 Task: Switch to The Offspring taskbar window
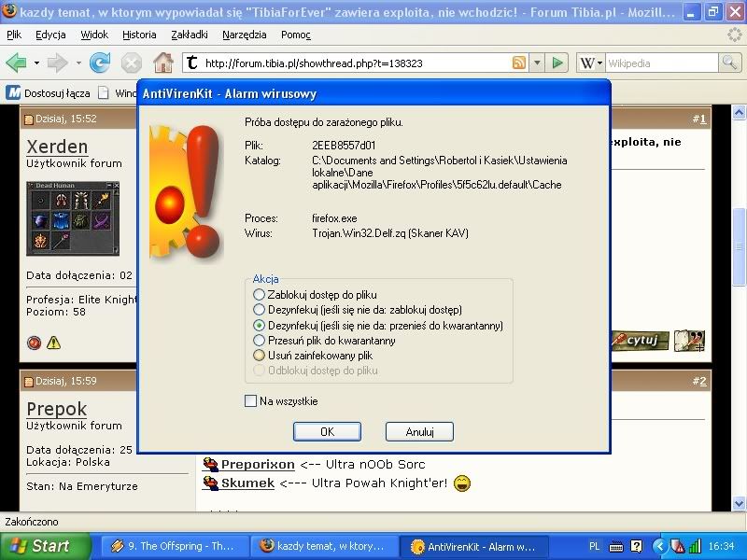click(x=175, y=546)
